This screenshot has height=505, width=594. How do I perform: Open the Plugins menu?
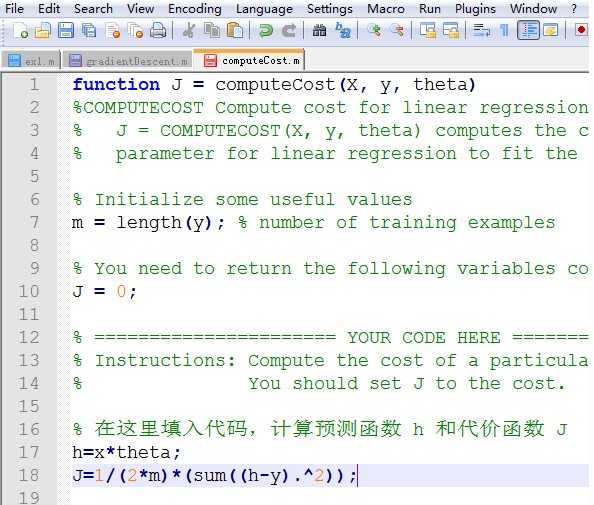pyautogui.click(x=475, y=8)
